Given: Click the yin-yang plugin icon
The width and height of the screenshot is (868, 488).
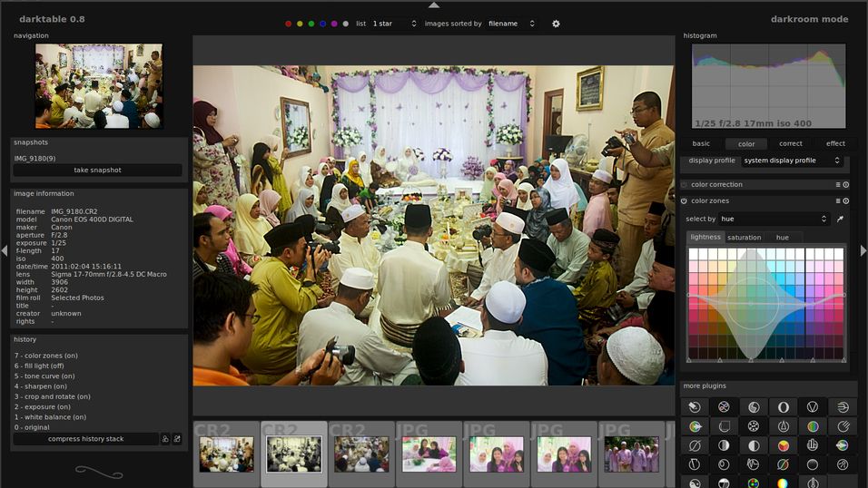Looking at the screenshot, I should pos(694,484).
